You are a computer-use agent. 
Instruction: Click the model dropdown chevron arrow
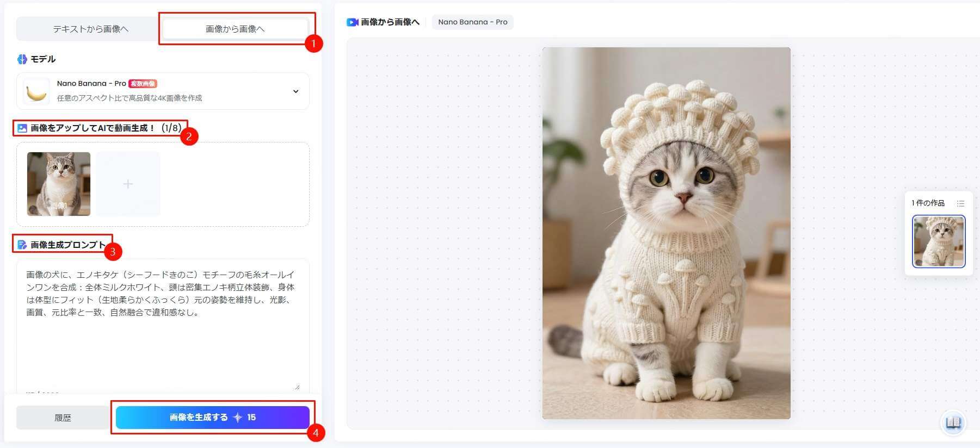point(295,91)
